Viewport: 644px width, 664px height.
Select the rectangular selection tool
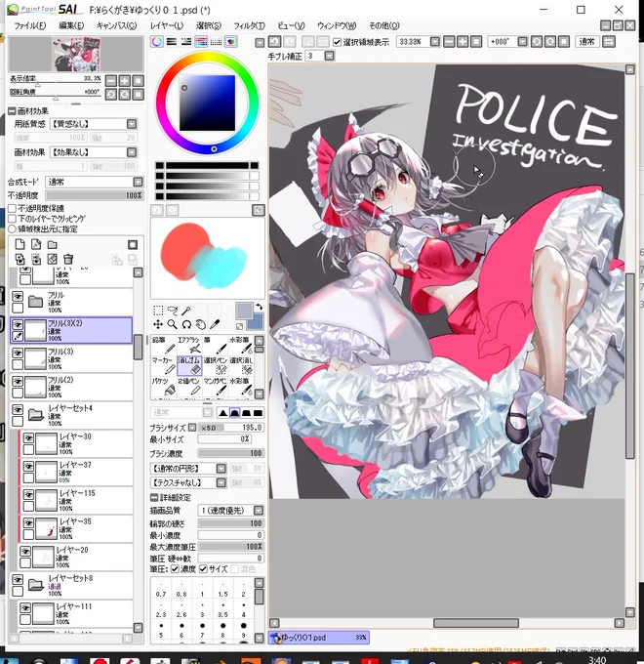(x=158, y=311)
